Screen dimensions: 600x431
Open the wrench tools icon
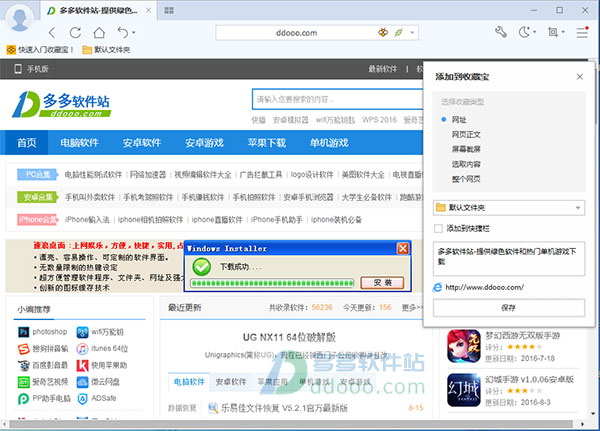pos(501,32)
